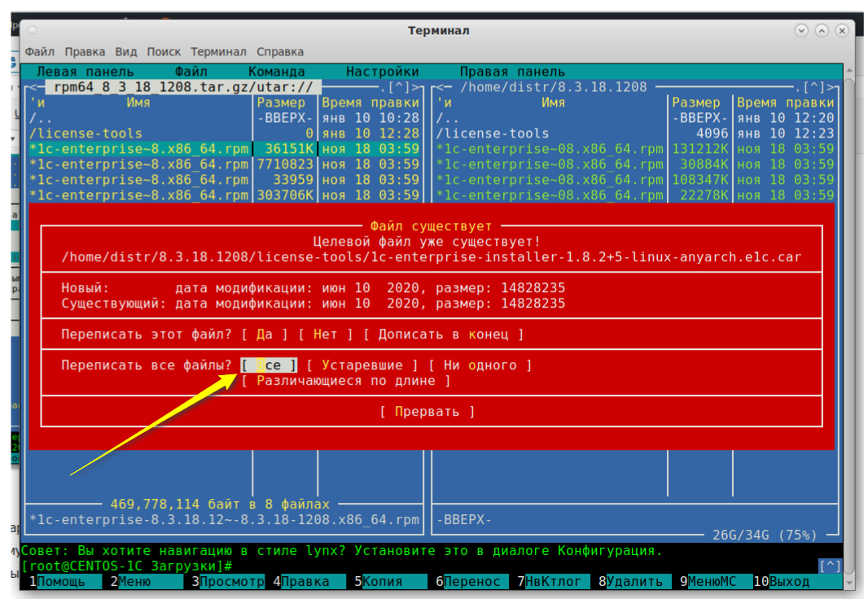Open the Файл menu in terminal menubar

pos(39,51)
